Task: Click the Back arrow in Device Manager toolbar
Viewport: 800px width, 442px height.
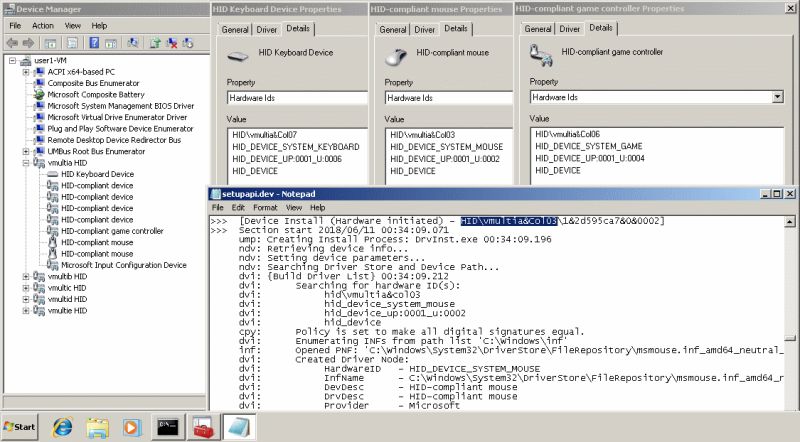Action: click(12, 43)
